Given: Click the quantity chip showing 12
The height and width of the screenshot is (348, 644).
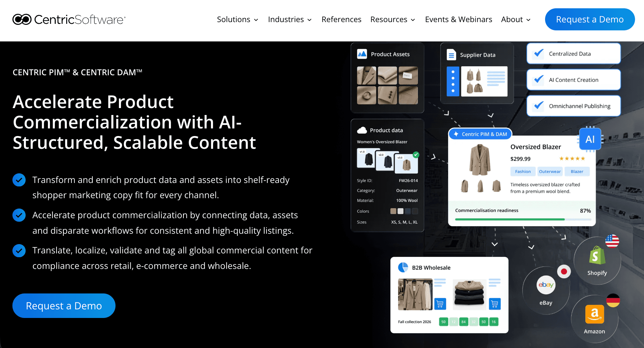Looking at the screenshot, I should [x=454, y=322].
